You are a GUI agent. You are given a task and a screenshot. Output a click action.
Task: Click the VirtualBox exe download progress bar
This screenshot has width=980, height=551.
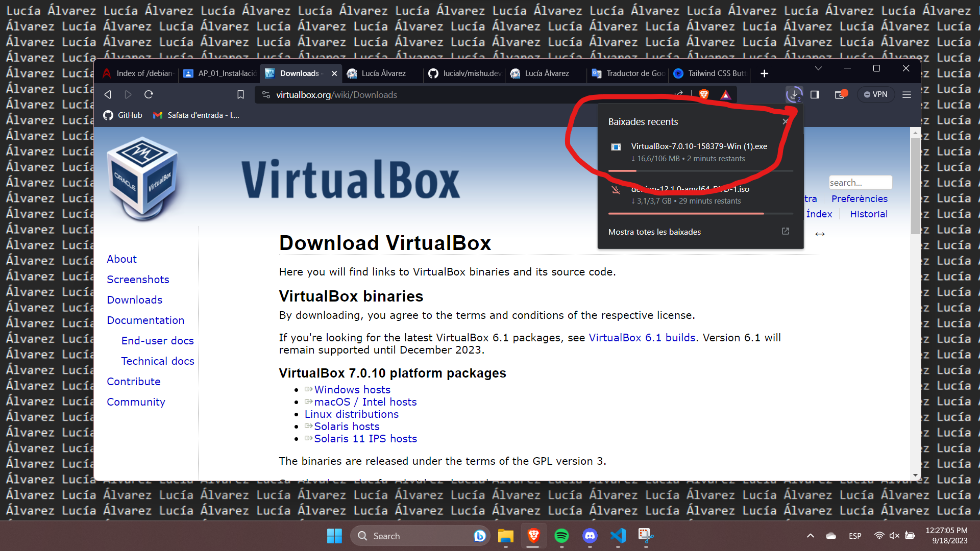coord(700,171)
